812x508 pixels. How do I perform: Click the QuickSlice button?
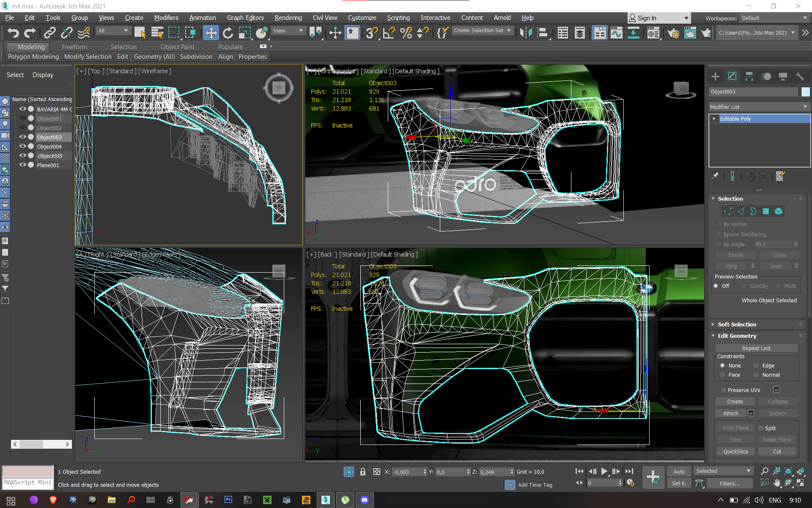[x=735, y=451]
